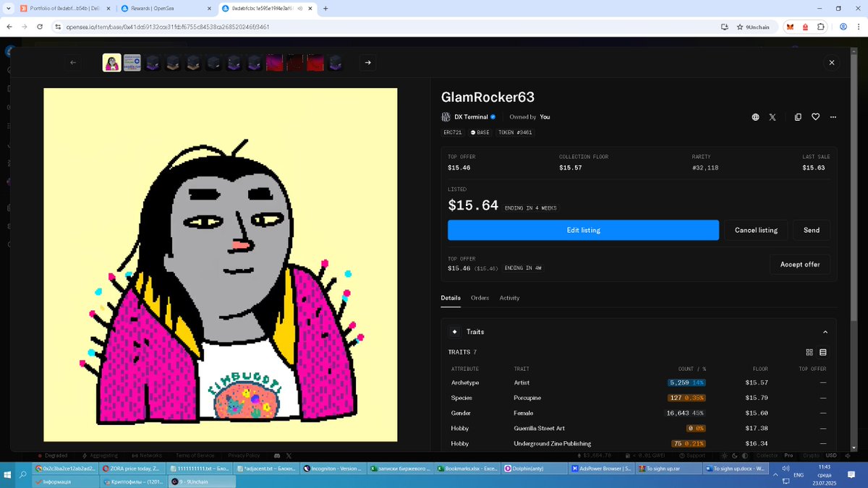Click the ERC721 badge
Image resolution: width=868 pixels, height=488 pixels.
click(x=453, y=132)
